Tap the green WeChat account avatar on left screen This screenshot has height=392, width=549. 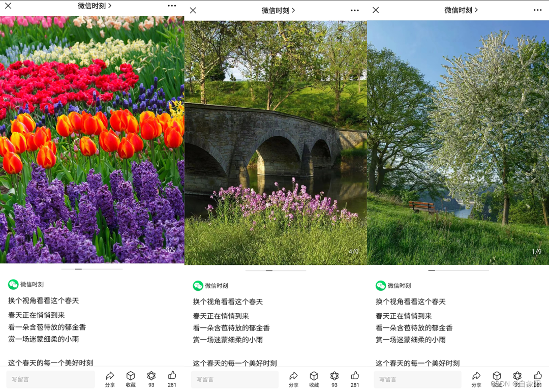click(13, 284)
